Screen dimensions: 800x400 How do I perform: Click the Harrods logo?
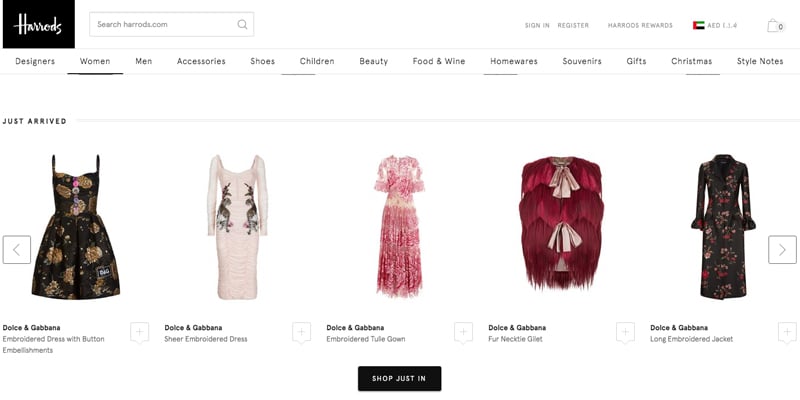tap(38, 24)
